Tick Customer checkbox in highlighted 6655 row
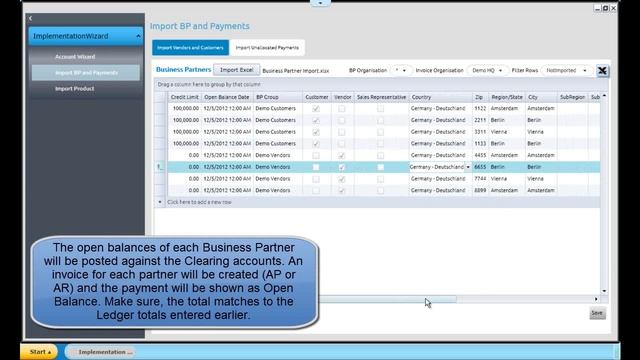 pos(316,167)
